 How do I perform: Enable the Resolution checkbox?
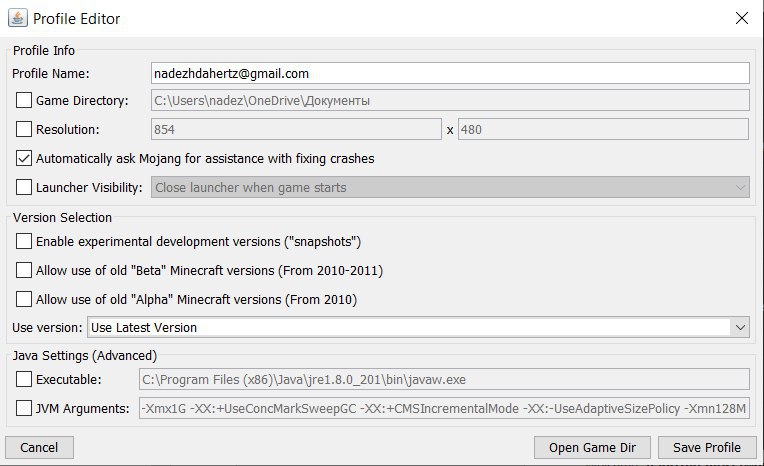pos(24,129)
